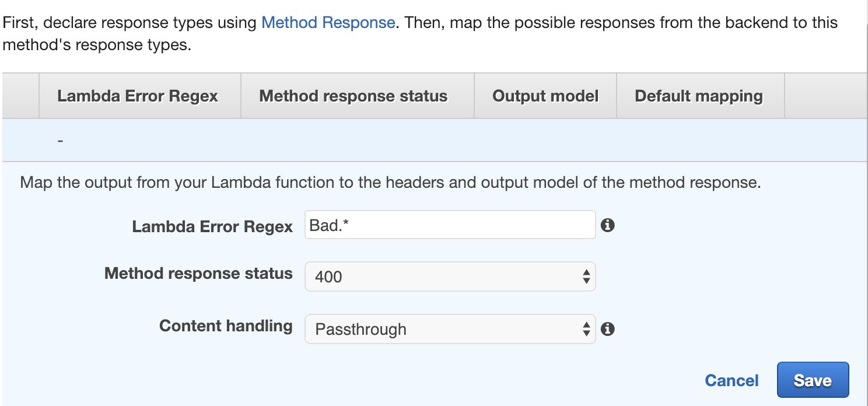Click the Lambda Error Regex column header
868x406 pixels.
(138, 96)
